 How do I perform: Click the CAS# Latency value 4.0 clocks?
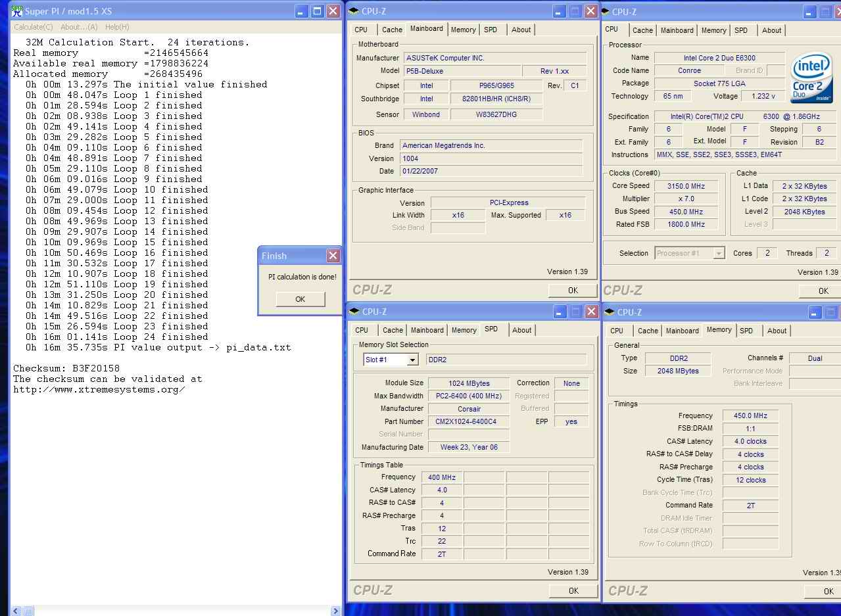click(750, 442)
